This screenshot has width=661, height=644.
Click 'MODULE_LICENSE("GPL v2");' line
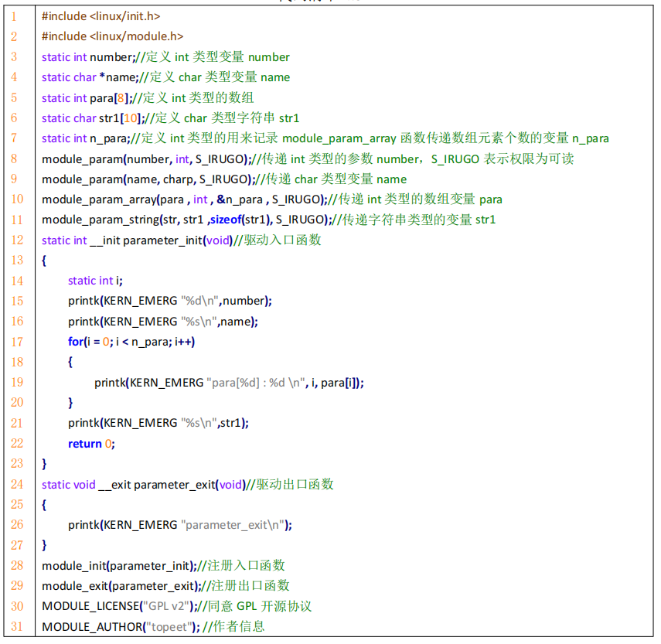tap(120, 606)
